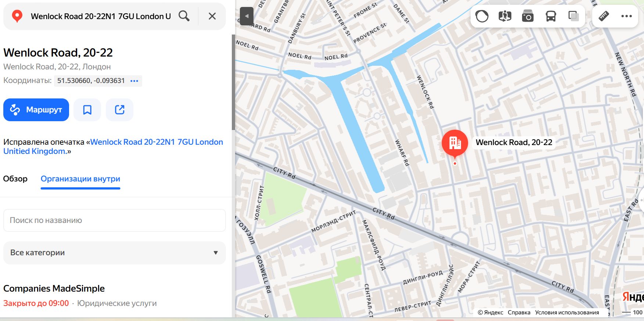Click the coordinates 51.530660, -0.093631
Screen dimensions: 644x321
(91, 81)
